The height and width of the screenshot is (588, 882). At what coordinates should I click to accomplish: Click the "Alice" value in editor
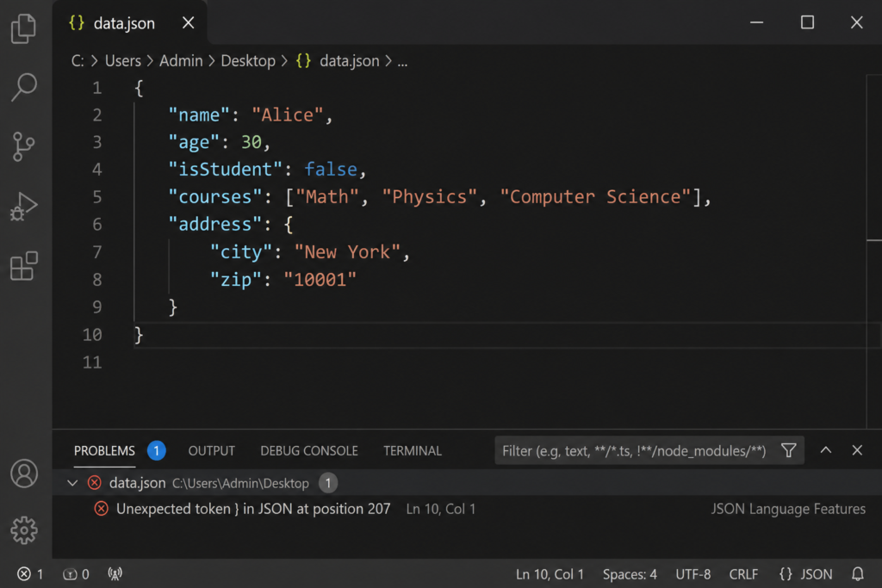click(x=288, y=115)
